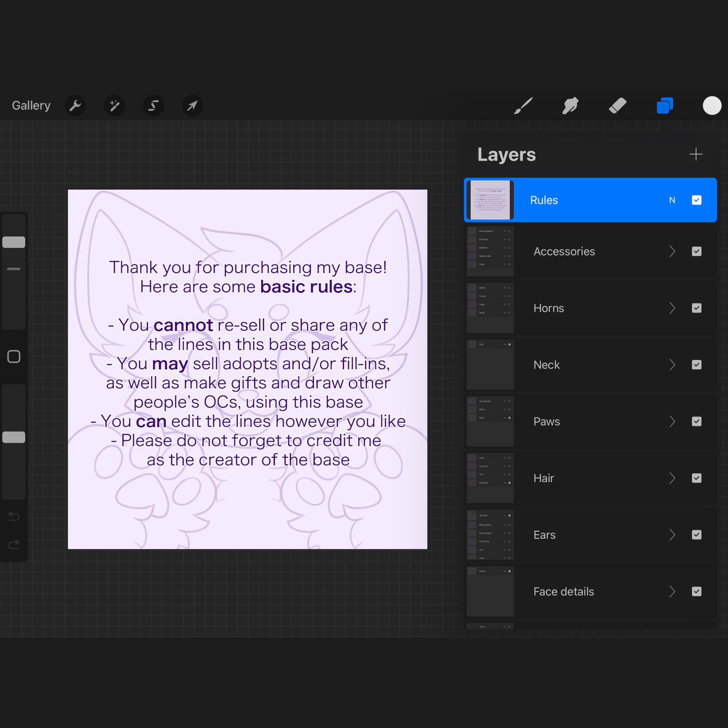The image size is (728, 728).
Task: Select the Rules layer name
Action: tap(544, 200)
